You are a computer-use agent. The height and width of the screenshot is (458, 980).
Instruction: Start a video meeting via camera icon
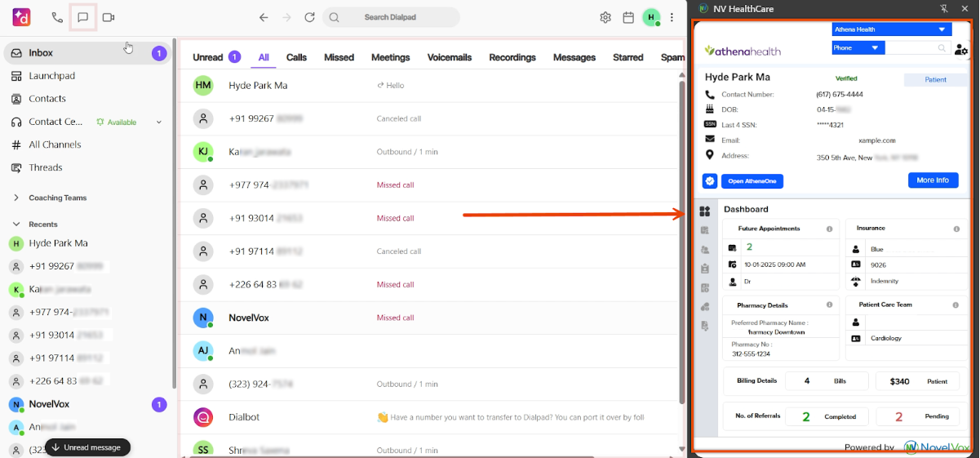click(x=109, y=17)
